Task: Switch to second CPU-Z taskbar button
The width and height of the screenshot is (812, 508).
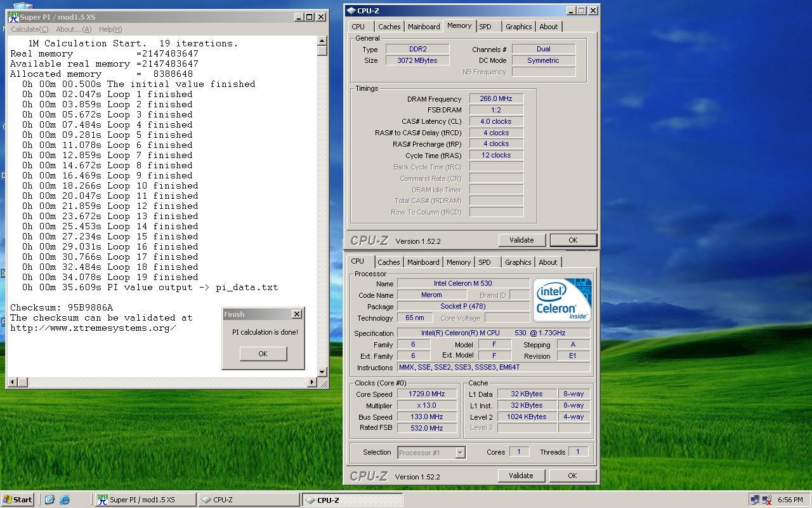Action: [352, 500]
